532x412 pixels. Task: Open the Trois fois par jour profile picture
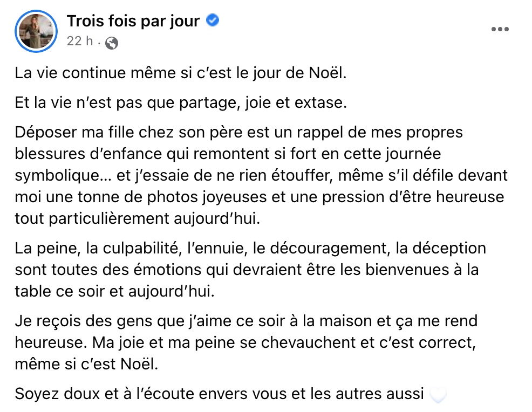[x=36, y=31]
